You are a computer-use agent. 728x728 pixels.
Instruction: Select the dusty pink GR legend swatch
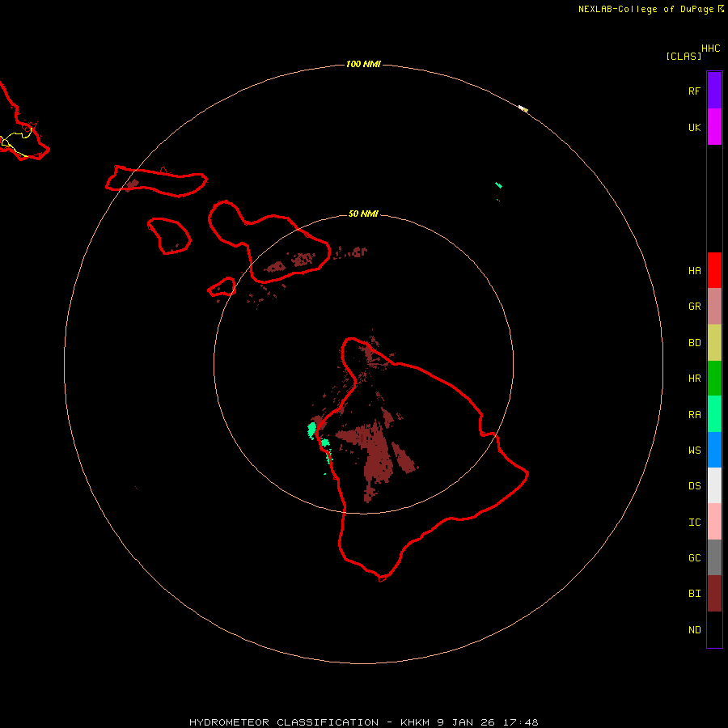click(x=714, y=307)
